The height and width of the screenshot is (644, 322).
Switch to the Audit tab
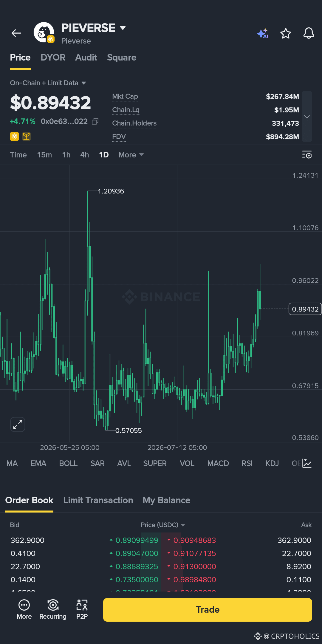(86, 58)
